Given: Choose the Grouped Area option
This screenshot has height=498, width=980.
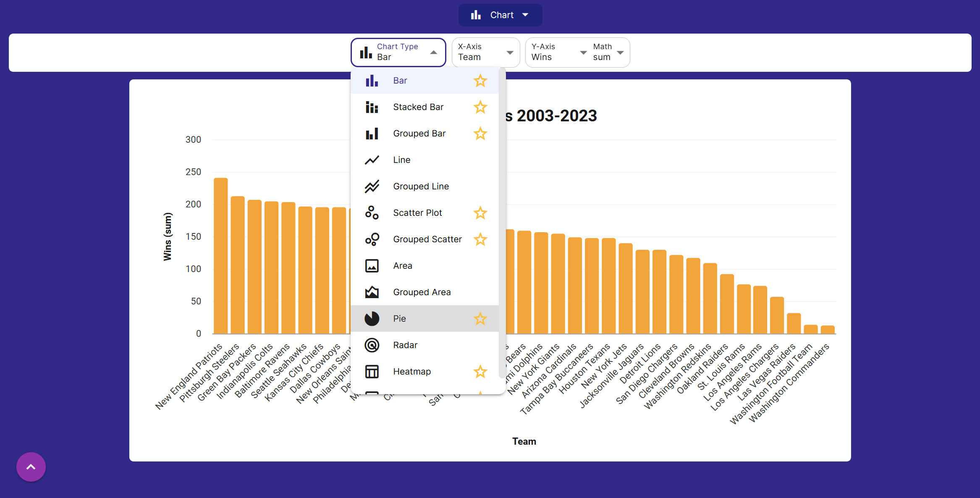Looking at the screenshot, I should [424, 292].
